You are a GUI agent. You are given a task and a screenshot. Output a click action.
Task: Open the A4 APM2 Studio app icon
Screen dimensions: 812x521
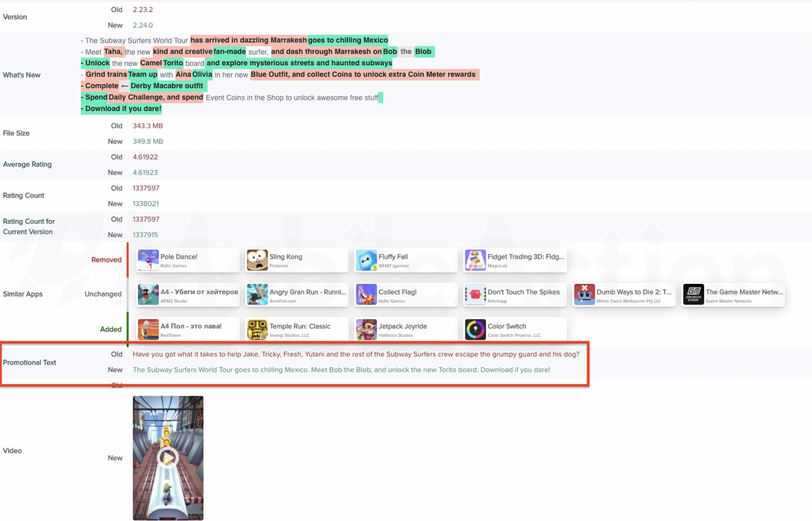coord(148,295)
